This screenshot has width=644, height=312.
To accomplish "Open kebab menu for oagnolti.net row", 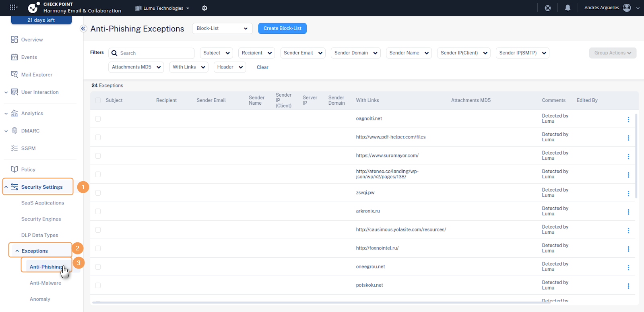I will coord(628,120).
